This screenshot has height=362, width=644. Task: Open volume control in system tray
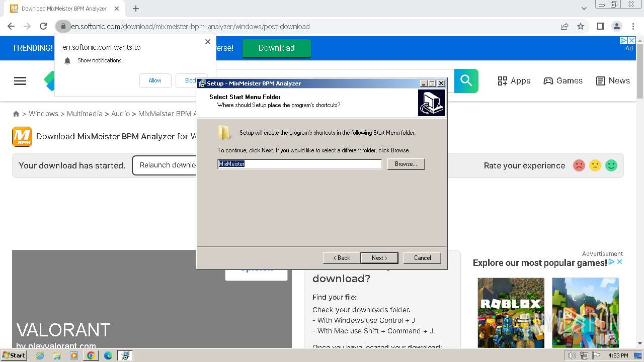click(x=572, y=355)
